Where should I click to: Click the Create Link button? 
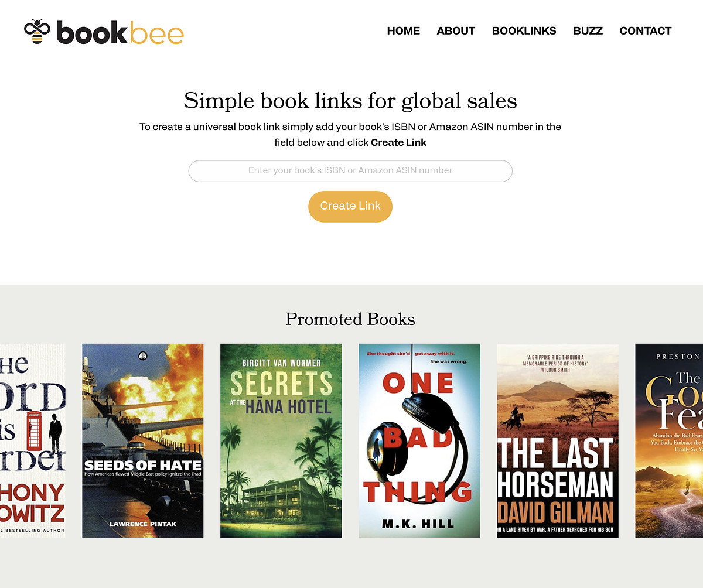pyautogui.click(x=350, y=206)
